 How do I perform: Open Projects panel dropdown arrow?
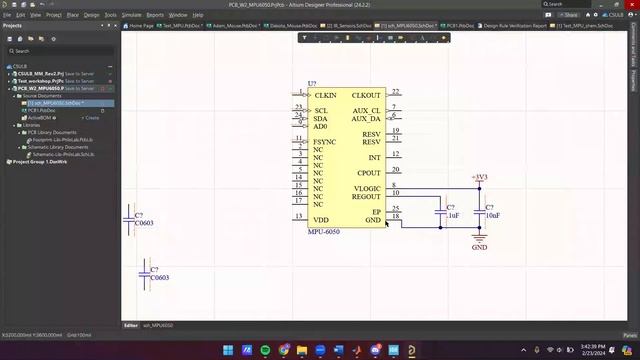click(102, 25)
